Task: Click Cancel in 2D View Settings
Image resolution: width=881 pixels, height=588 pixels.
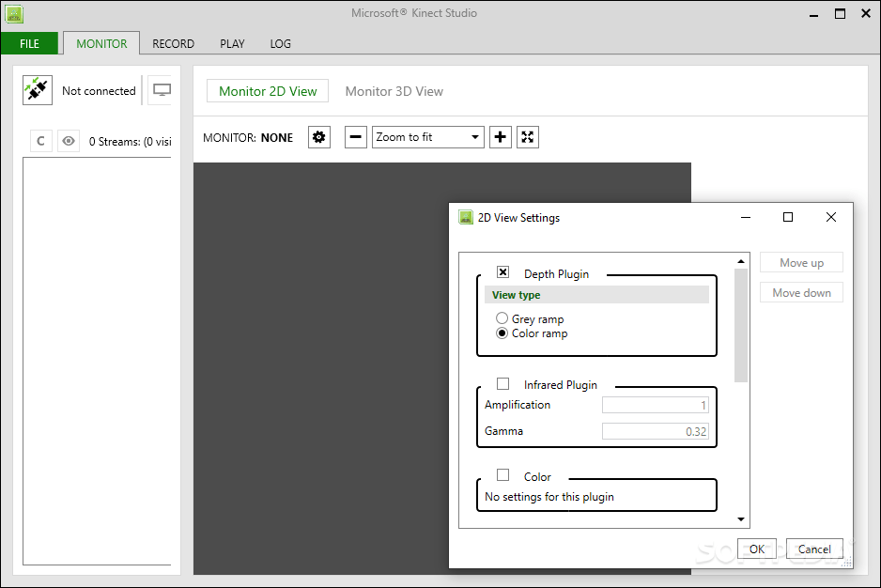Action: point(814,549)
